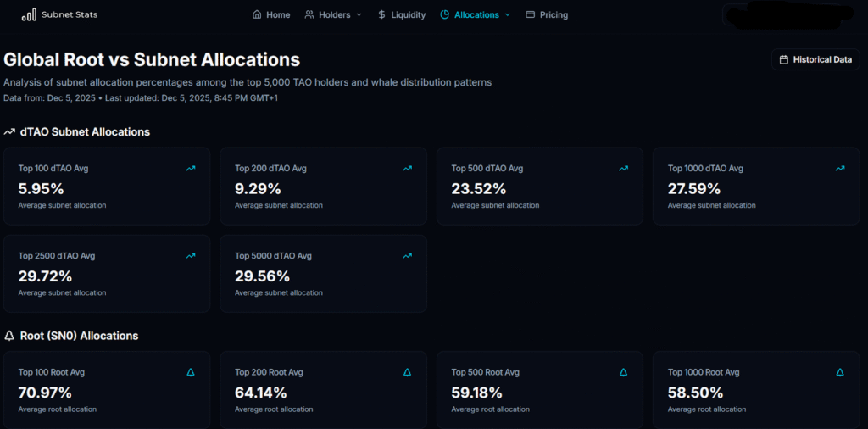868x429 pixels.
Task: Open the Liquidity page
Action: (x=402, y=14)
